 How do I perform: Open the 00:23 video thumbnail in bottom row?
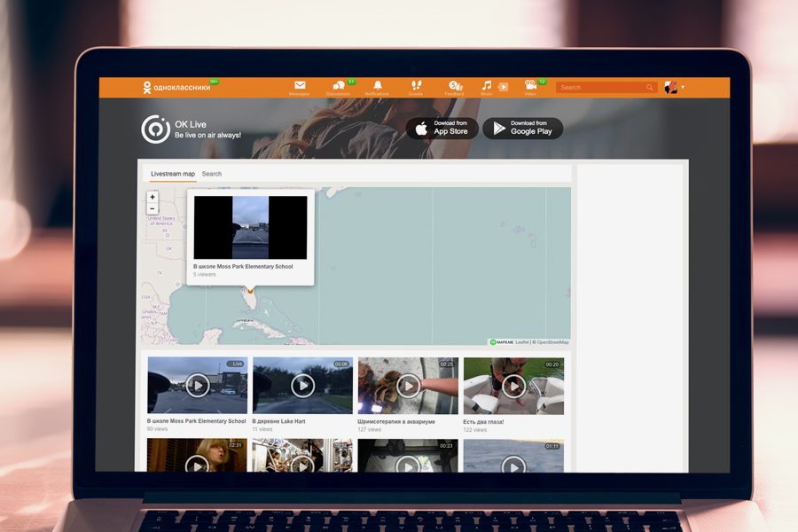[408, 456]
